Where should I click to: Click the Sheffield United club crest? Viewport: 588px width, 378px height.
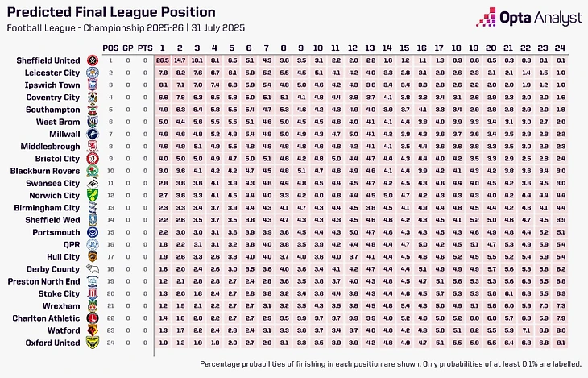[x=93, y=60]
